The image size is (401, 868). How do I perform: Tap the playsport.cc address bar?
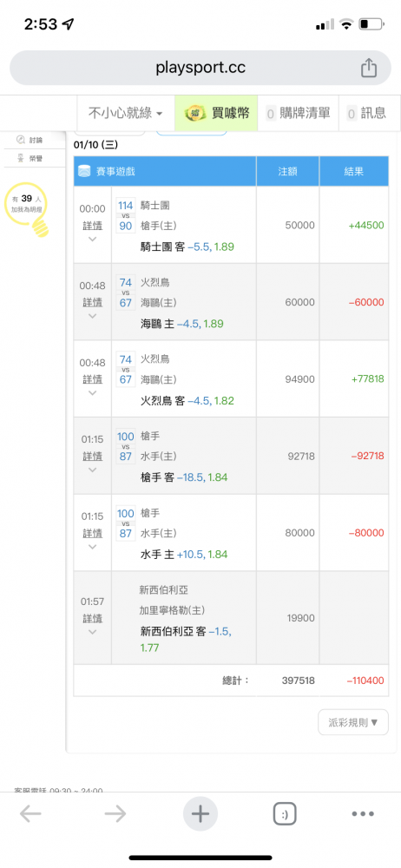pyautogui.click(x=200, y=68)
